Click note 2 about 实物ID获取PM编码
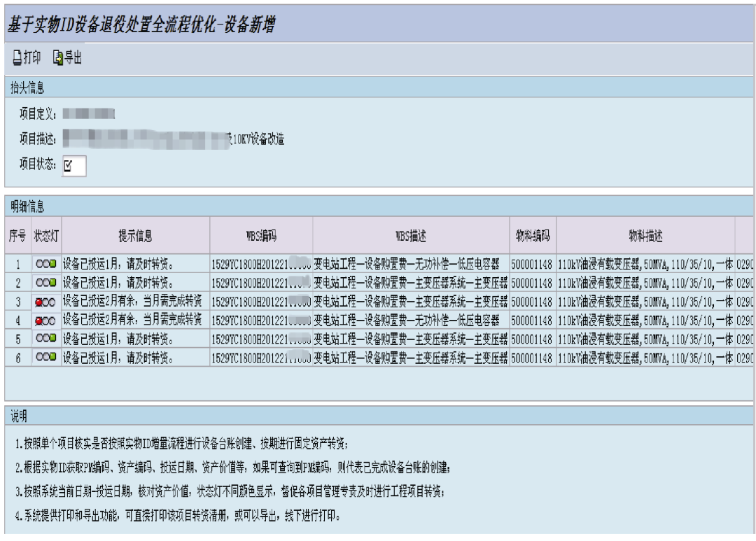The width and height of the screenshot is (756, 541). click(x=232, y=468)
